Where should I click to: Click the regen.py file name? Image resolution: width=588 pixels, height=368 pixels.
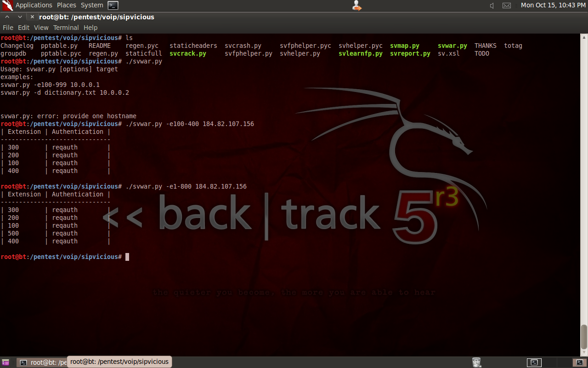[103, 53]
